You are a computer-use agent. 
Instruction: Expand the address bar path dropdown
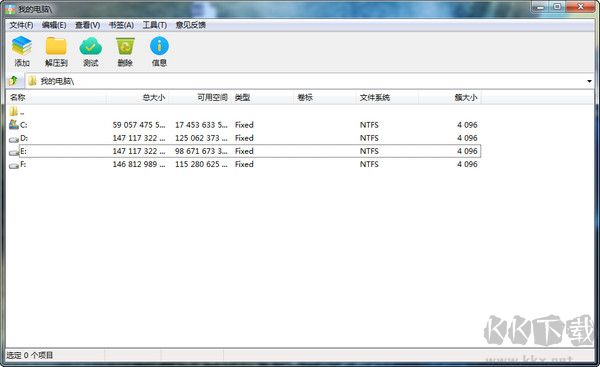point(589,81)
